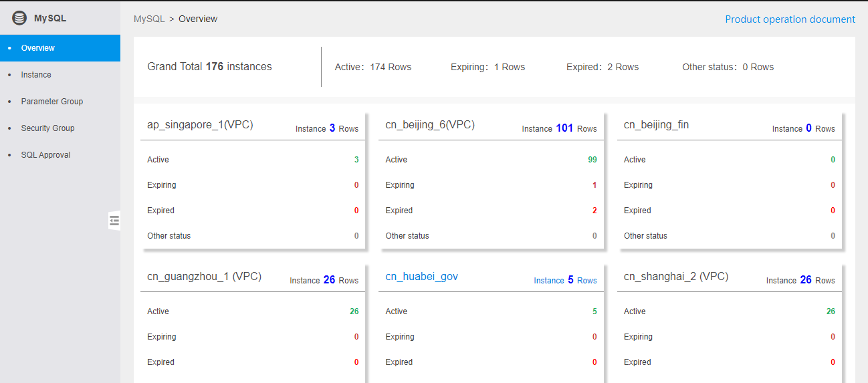Open the Overview menu item
The width and height of the screenshot is (868, 383).
(x=60, y=48)
